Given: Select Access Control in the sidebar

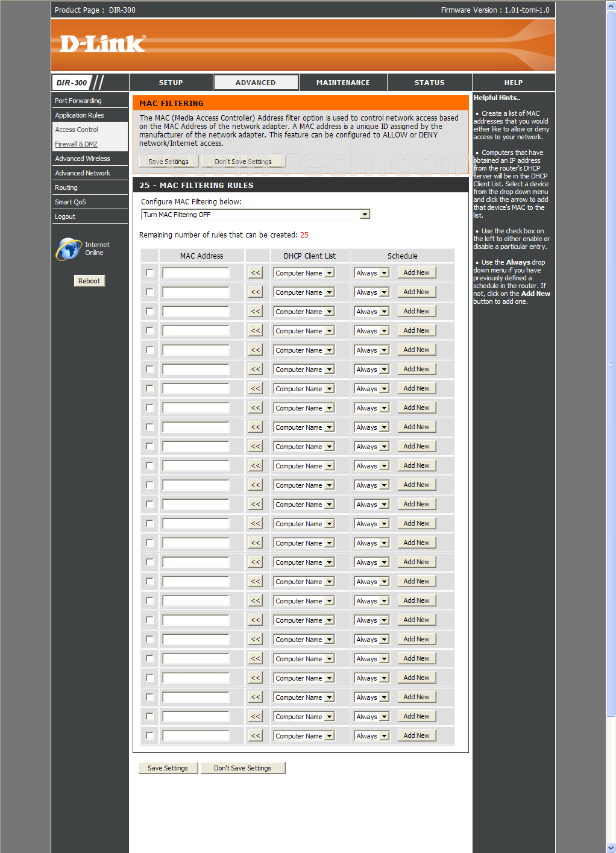Looking at the screenshot, I should 77,130.
